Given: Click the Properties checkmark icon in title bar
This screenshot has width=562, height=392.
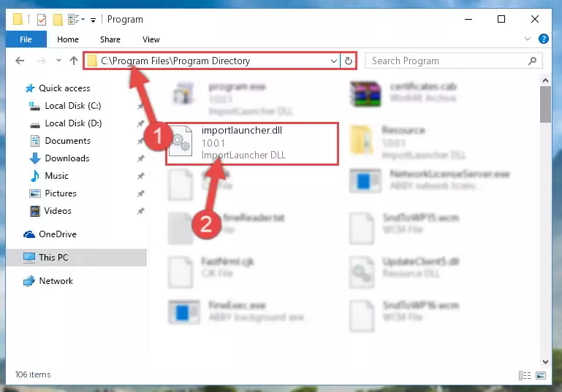Looking at the screenshot, I should coord(42,19).
